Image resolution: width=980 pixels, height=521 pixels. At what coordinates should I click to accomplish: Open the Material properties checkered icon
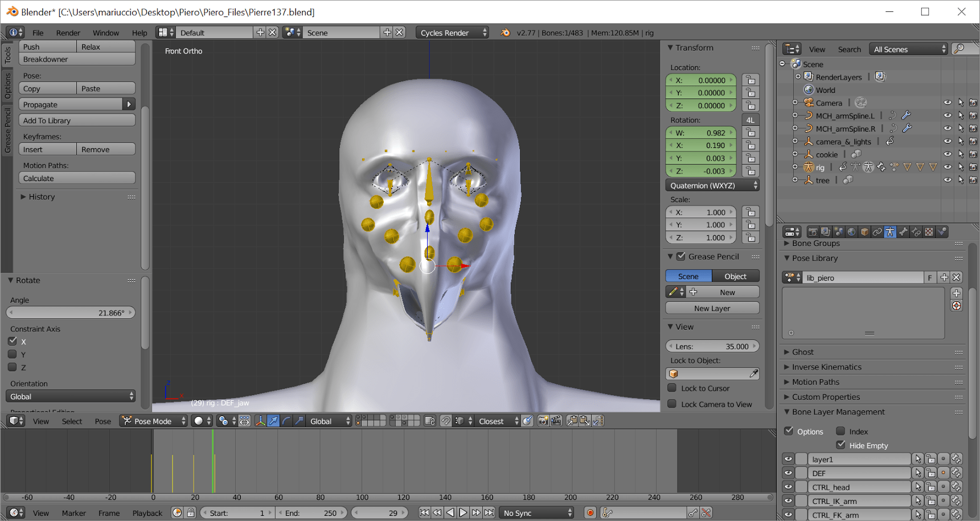(x=929, y=232)
